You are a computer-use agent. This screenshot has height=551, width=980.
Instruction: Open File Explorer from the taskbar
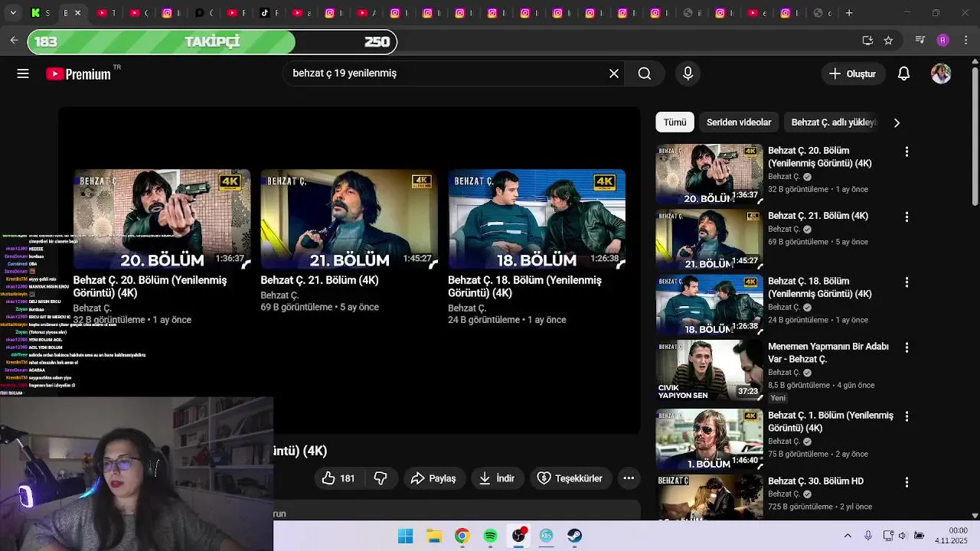click(434, 536)
